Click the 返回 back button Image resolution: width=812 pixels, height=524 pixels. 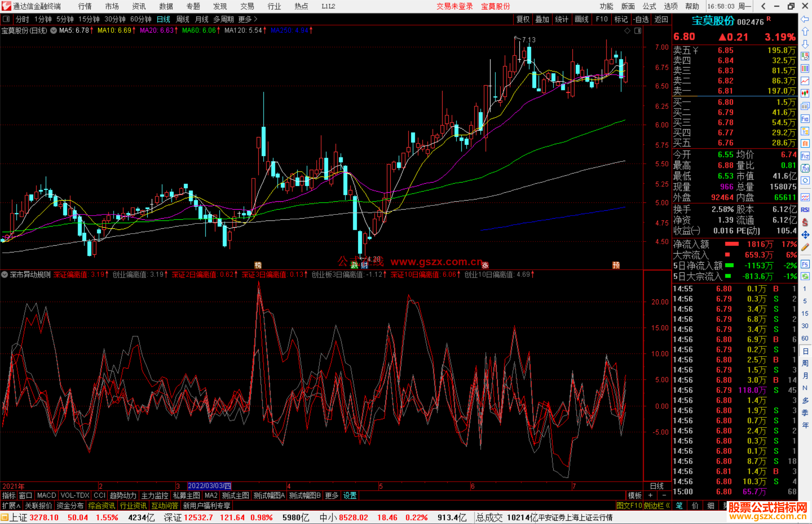(x=661, y=19)
